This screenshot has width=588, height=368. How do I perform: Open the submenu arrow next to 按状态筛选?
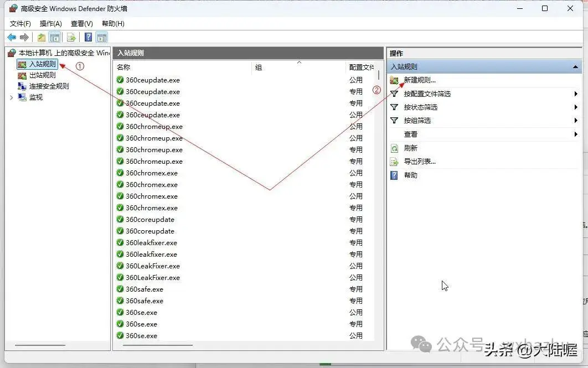(576, 107)
